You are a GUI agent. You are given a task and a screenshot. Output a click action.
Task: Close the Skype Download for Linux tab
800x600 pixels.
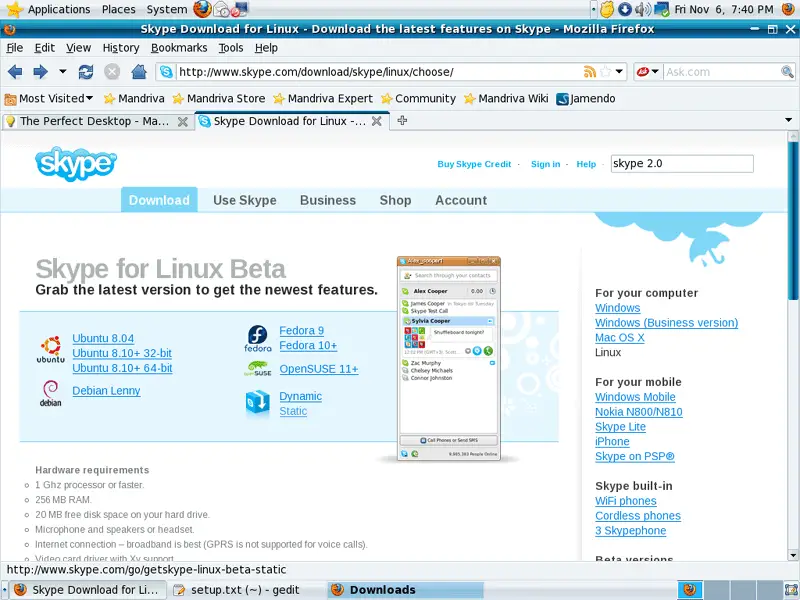[377, 121]
